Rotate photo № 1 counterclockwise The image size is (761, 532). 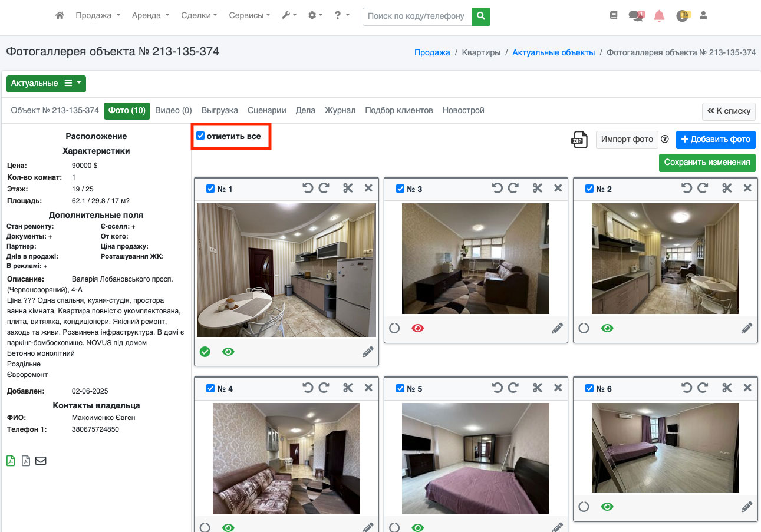(308, 189)
